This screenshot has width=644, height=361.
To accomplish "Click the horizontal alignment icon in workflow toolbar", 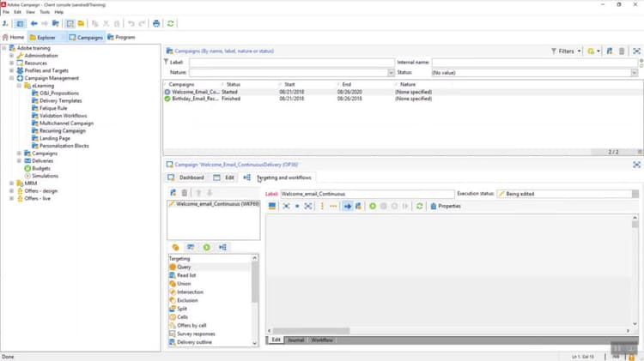I will pyautogui.click(x=333, y=206).
